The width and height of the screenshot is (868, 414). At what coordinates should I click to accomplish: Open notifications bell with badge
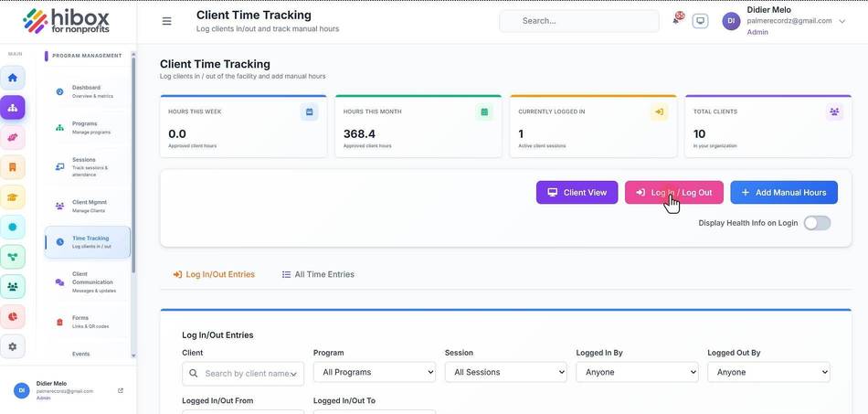coord(677,19)
